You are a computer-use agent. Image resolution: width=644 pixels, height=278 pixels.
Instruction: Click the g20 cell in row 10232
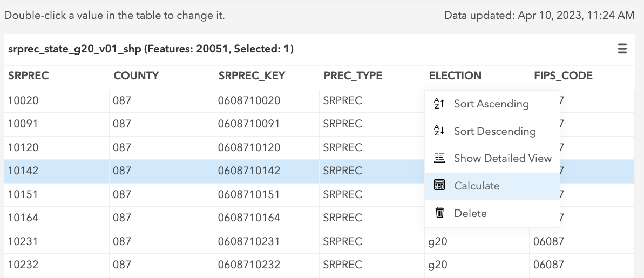click(x=437, y=265)
